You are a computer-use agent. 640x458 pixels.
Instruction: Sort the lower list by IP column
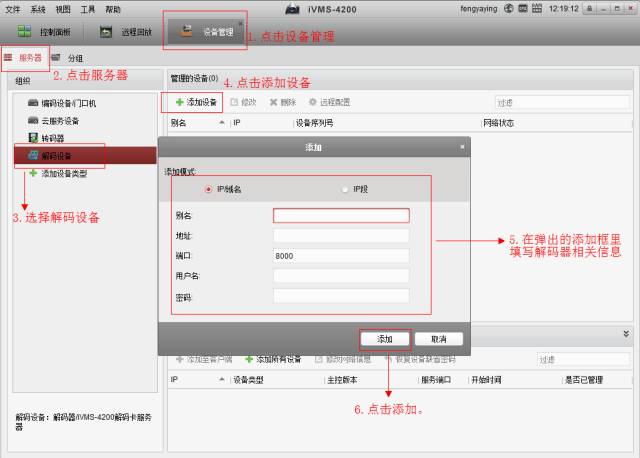pos(174,380)
